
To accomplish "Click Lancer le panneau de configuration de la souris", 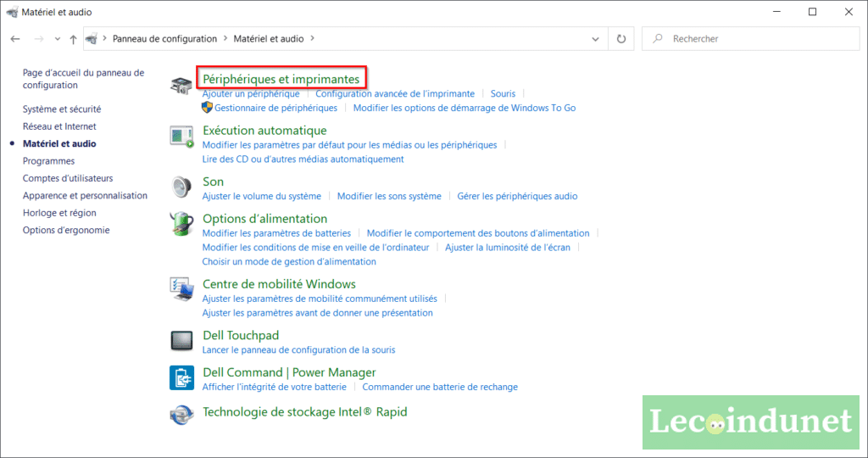I will click(x=298, y=350).
